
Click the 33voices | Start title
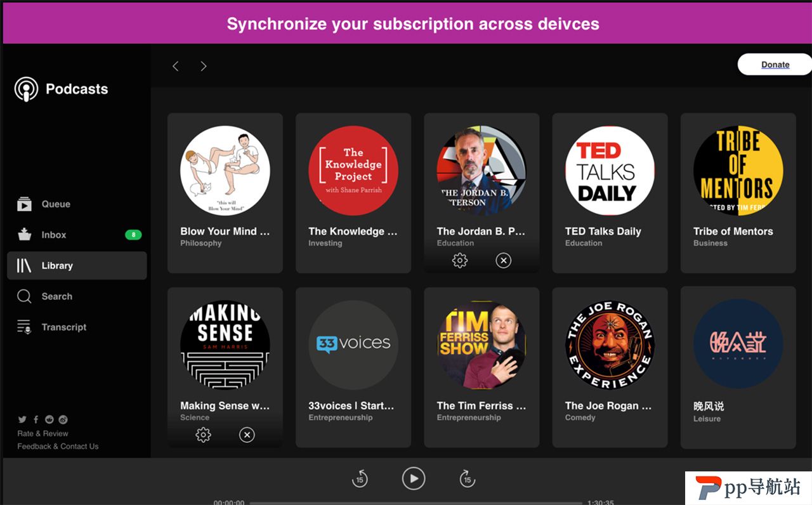click(x=351, y=405)
